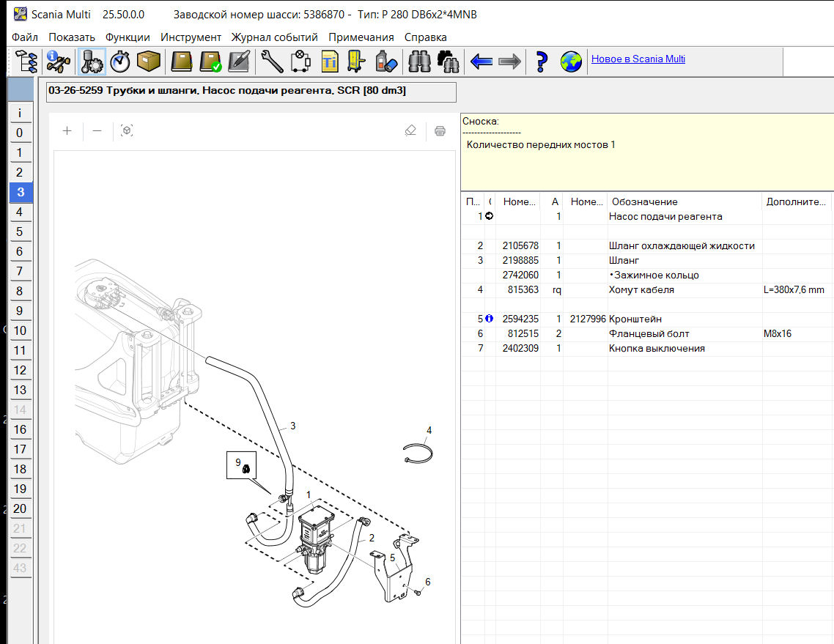
Task: Open chassis information icon with blue info
Action: coord(58,61)
